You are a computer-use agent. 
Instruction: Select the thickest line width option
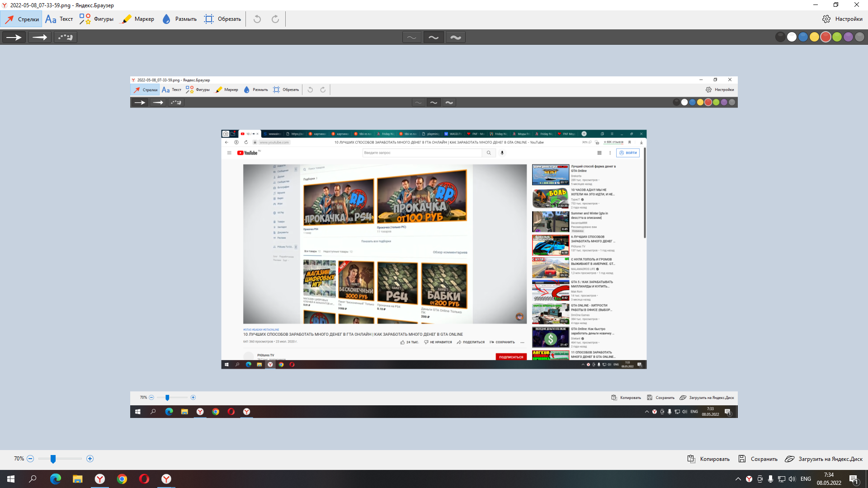pyautogui.click(x=456, y=37)
